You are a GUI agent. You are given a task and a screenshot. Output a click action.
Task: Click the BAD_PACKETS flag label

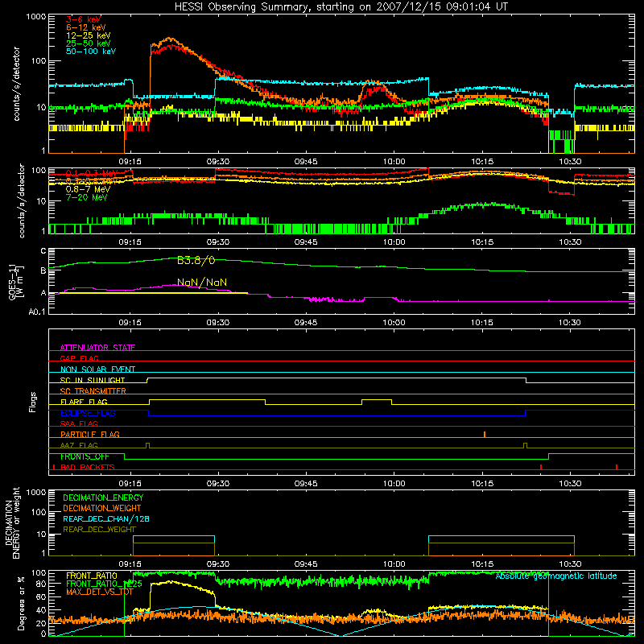[x=88, y=467]
